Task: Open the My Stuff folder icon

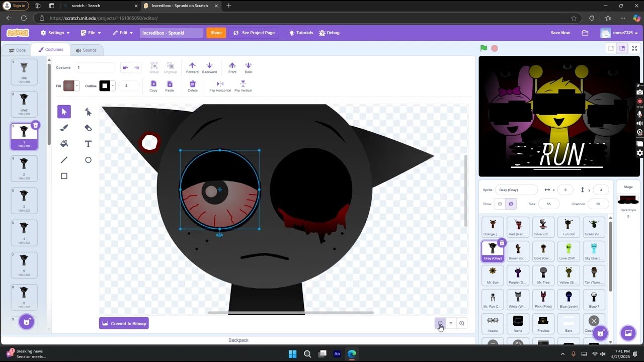Action: (x=585, y=33)
